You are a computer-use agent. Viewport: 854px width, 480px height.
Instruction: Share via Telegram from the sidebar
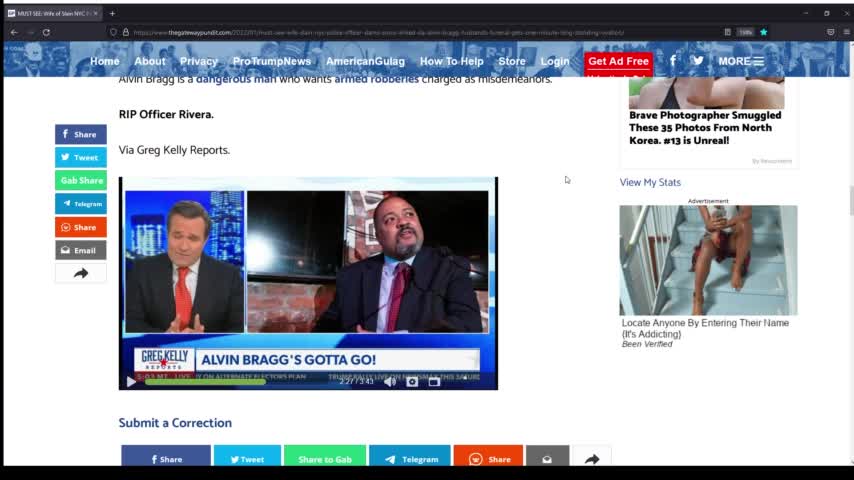click(81, 204)
